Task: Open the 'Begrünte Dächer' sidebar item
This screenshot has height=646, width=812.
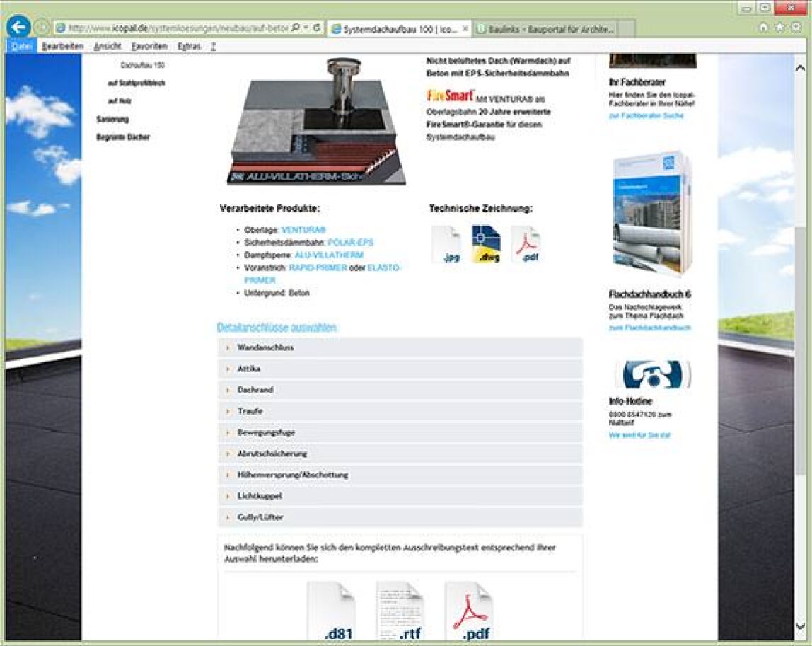Action: (123, 137)
